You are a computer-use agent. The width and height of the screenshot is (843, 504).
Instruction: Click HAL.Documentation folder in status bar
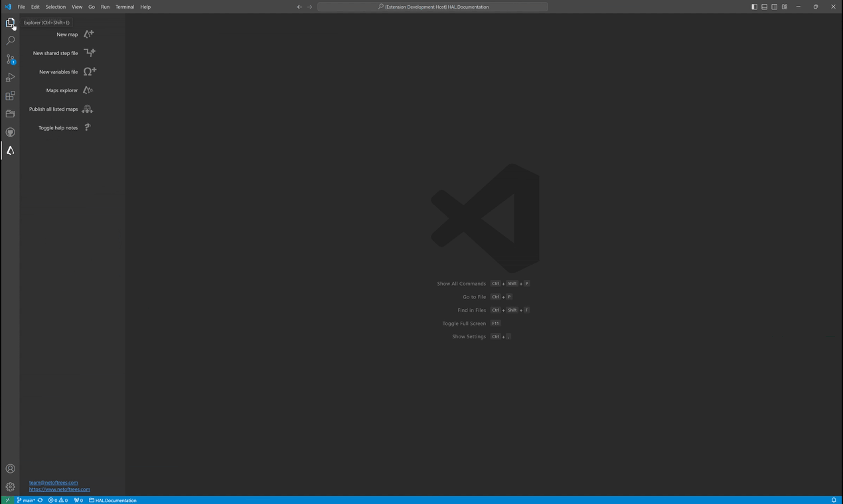[113, 500]
